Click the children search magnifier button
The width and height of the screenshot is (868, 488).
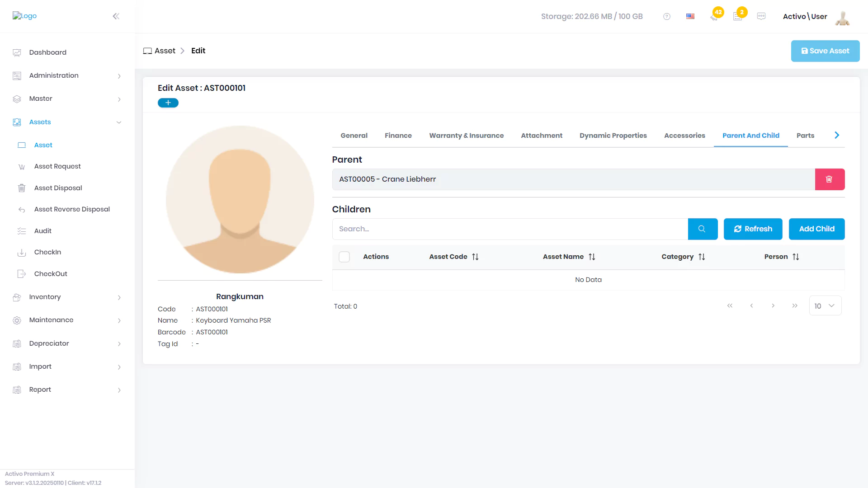pyautogui.click(x=703, y=229)
